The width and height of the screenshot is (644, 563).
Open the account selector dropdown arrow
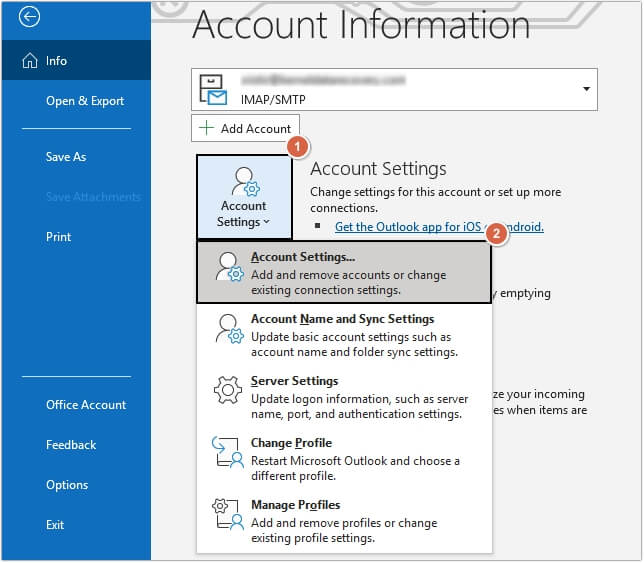[x=586, y=89]
